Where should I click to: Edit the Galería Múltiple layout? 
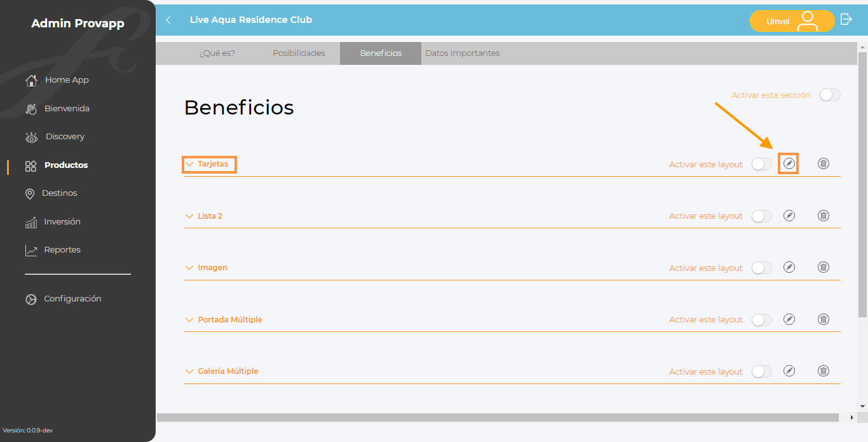click(x=789, y=371)
